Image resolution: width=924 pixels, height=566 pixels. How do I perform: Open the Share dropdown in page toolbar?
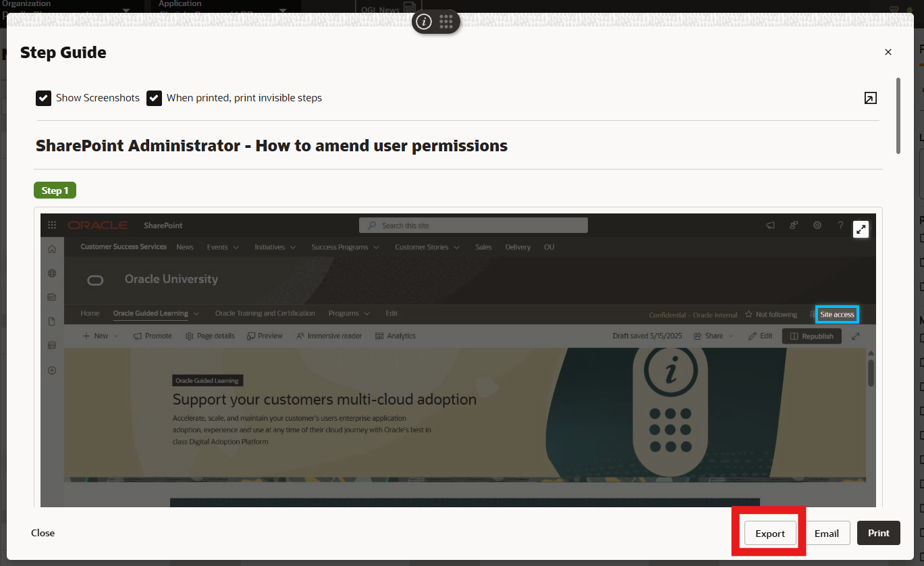coord(713,336)
